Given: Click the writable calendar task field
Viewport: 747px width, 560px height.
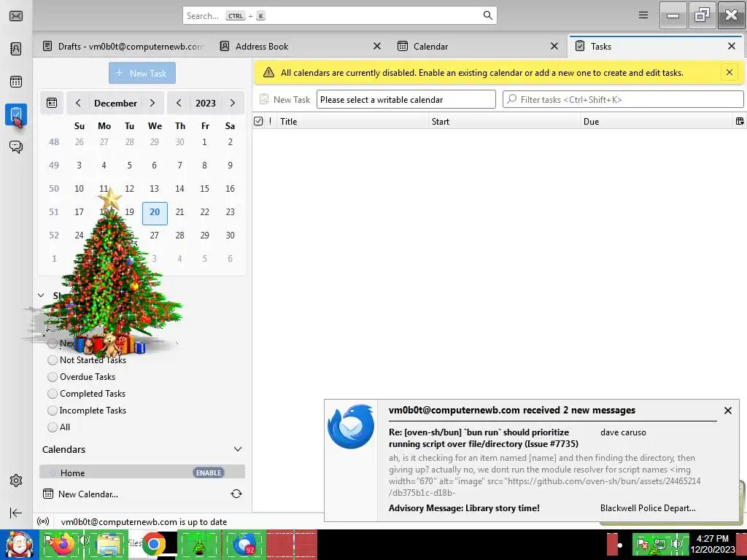Looking at the screenshot, I should (406, 99).
